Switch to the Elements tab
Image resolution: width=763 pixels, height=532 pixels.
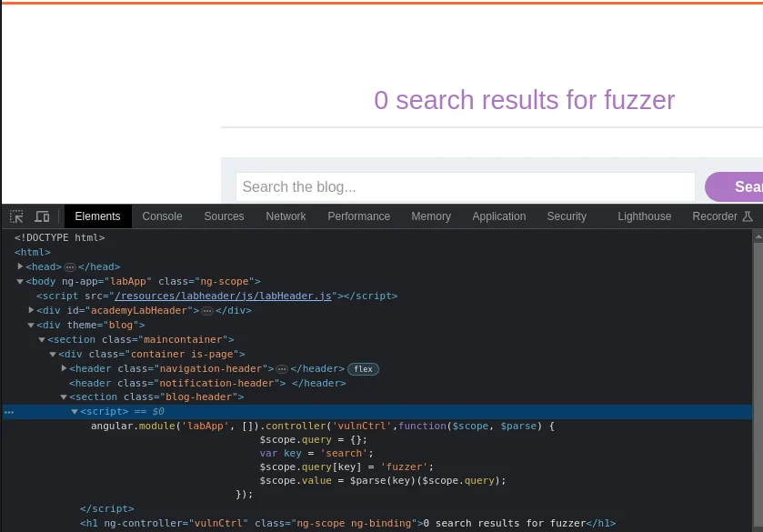(98, 216)
